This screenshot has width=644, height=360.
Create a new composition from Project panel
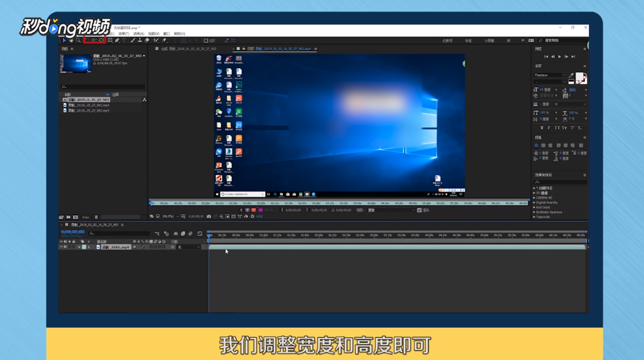(75, 217)
